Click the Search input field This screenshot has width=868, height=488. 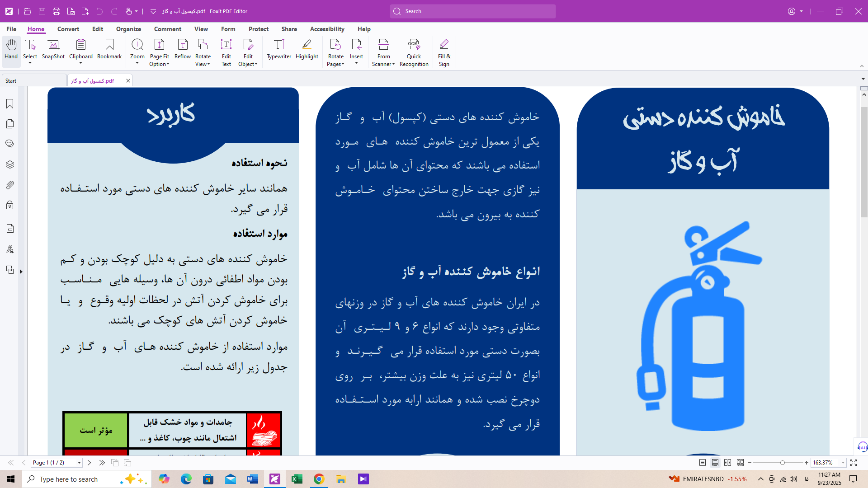pos(472,11)
